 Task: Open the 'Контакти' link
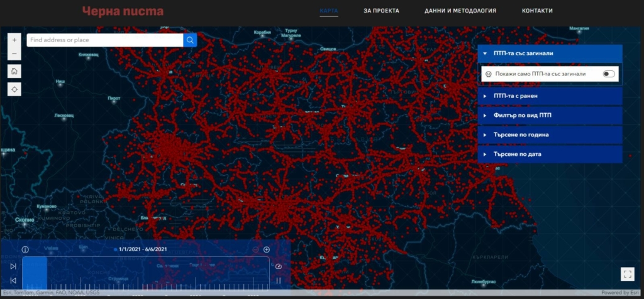click(x=537, y=11)
